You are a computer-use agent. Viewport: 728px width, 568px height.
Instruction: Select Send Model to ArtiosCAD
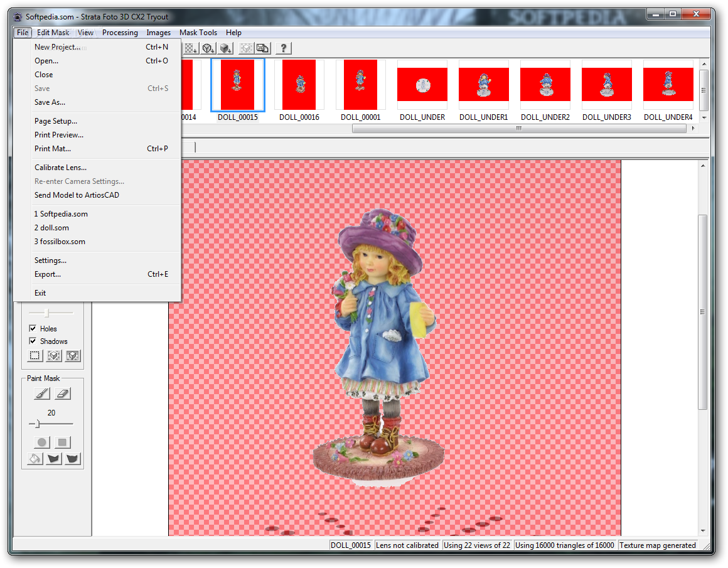point(97,195)
